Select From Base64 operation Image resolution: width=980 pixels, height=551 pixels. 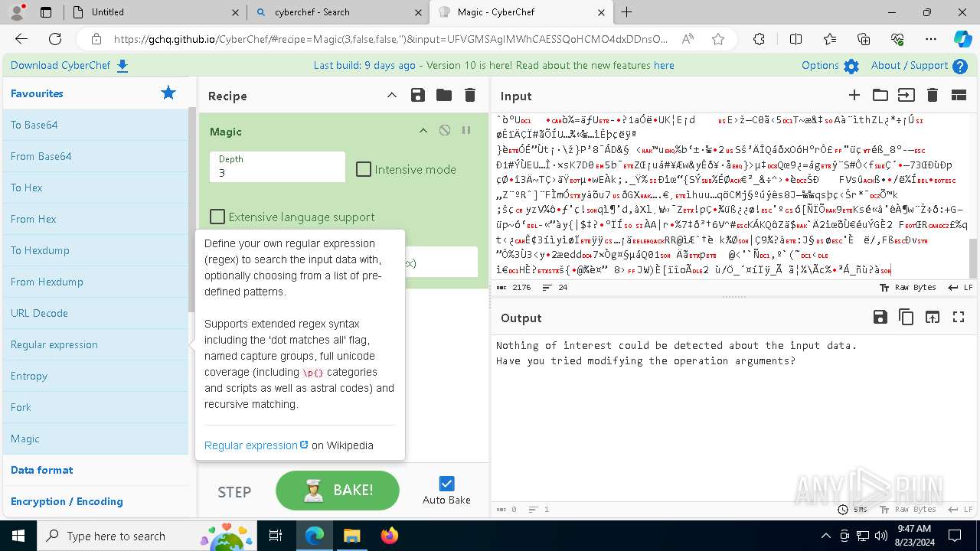click(x=95, y=156)
